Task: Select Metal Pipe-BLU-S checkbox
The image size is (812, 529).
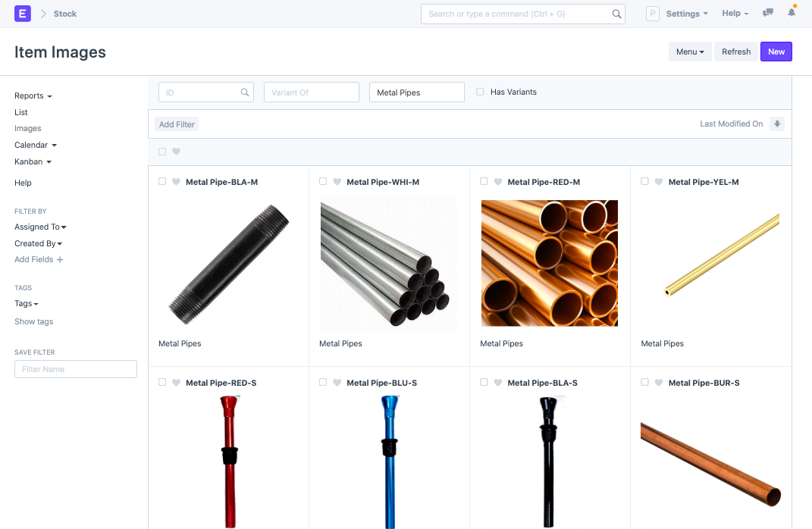Action: 323,382
